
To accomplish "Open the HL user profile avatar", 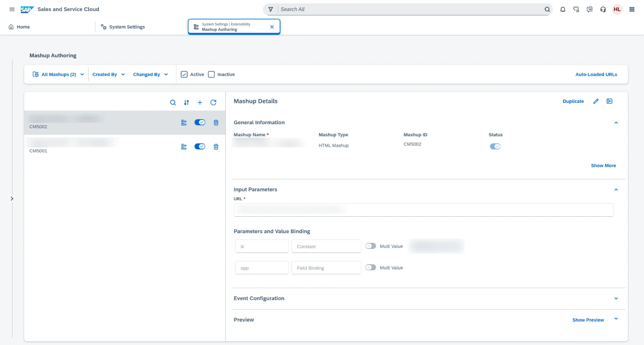I will pos(617,9).
